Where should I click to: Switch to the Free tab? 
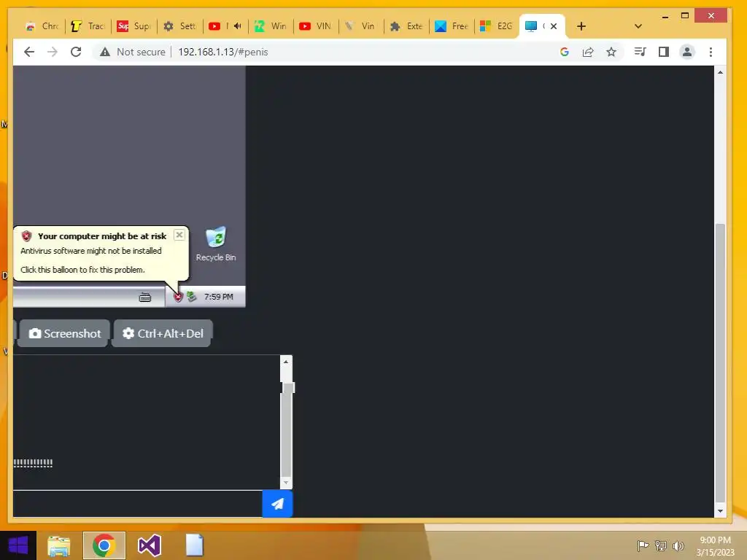coord(452,26)
